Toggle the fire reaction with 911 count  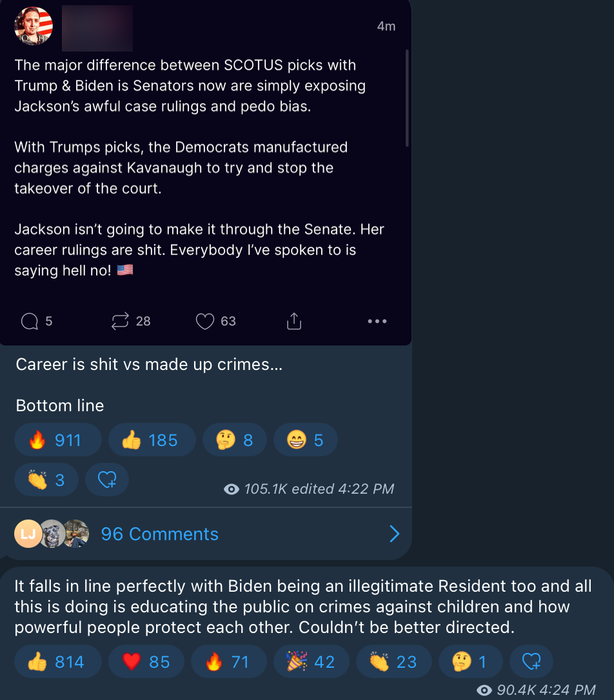(57, 440)
